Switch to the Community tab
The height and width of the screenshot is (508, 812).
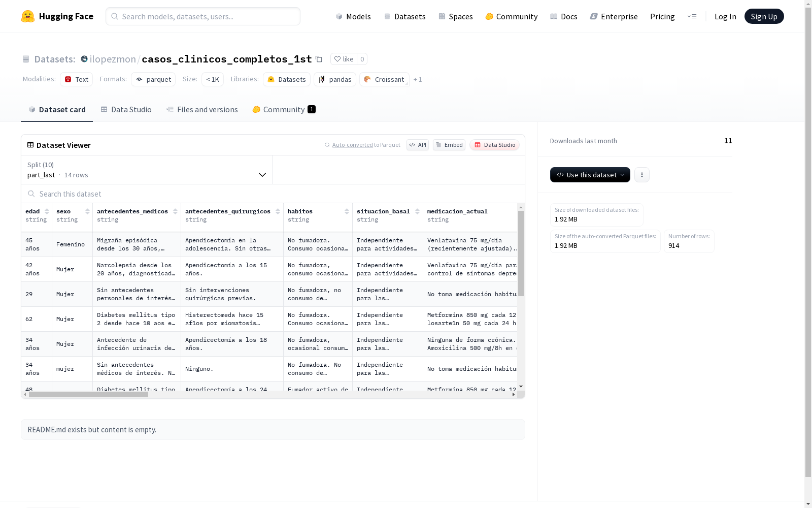pyautogui.click(x=284, y=110)
